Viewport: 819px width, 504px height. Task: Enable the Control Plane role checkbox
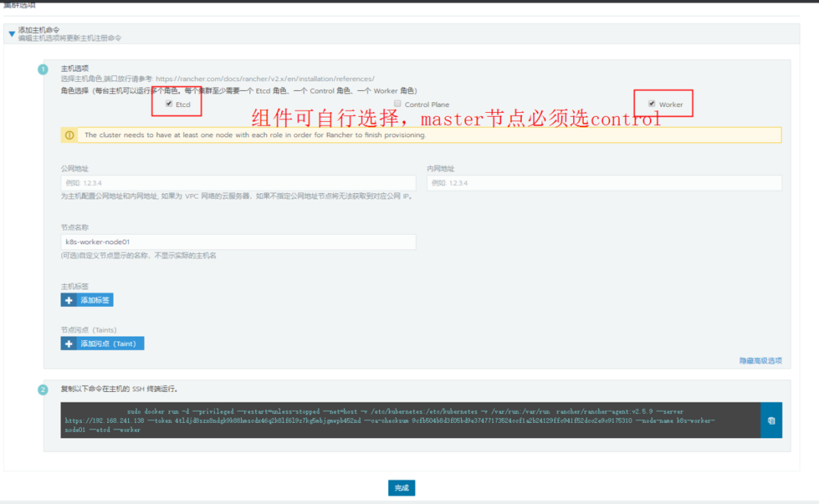point(397,104)
